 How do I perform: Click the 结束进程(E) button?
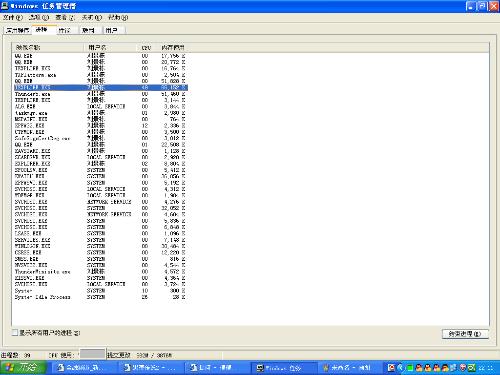465,334
